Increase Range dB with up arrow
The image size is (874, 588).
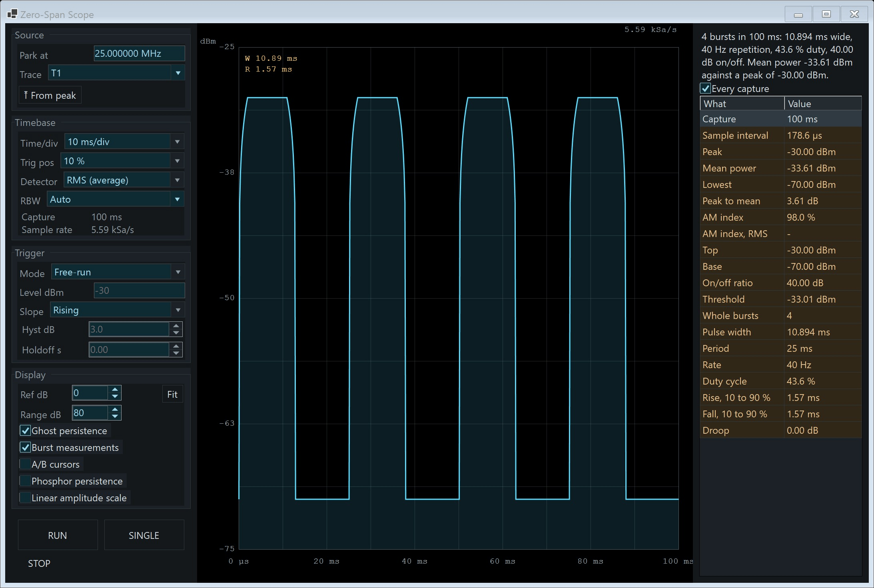115,409
